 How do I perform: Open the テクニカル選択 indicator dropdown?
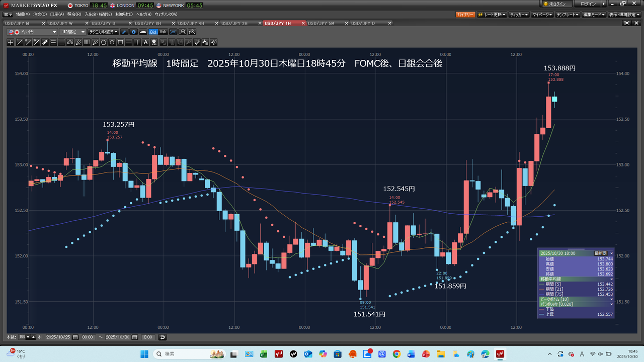click(x=103, y=32)
